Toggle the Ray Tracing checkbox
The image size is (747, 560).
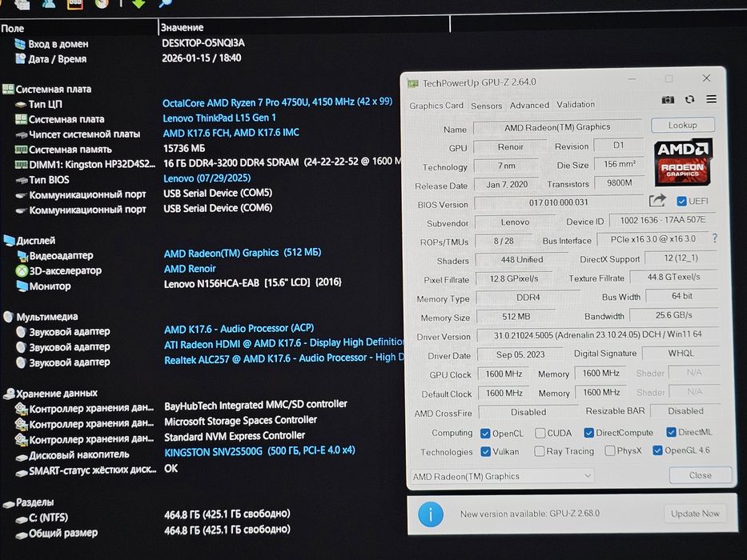pos(540,451)
